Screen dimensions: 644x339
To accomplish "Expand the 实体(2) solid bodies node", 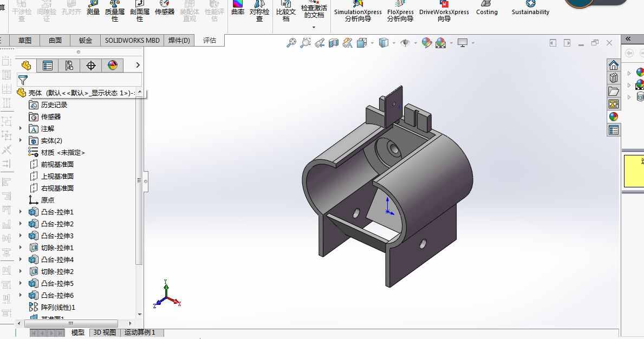I will 21,140.
